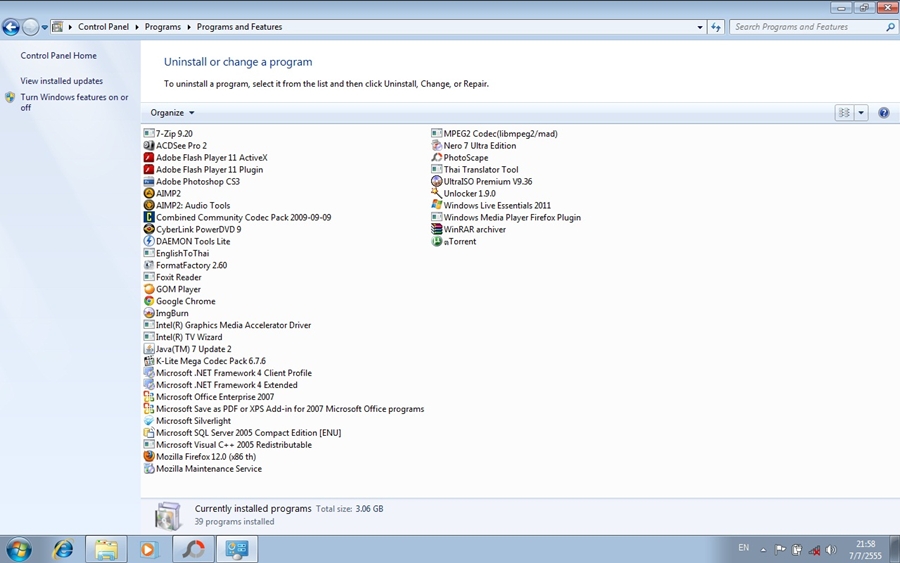The image size is (900, 563).
Task: Select MPEG2 Codec(libmpeg2/mad) entry
Action: click(495, 133)
